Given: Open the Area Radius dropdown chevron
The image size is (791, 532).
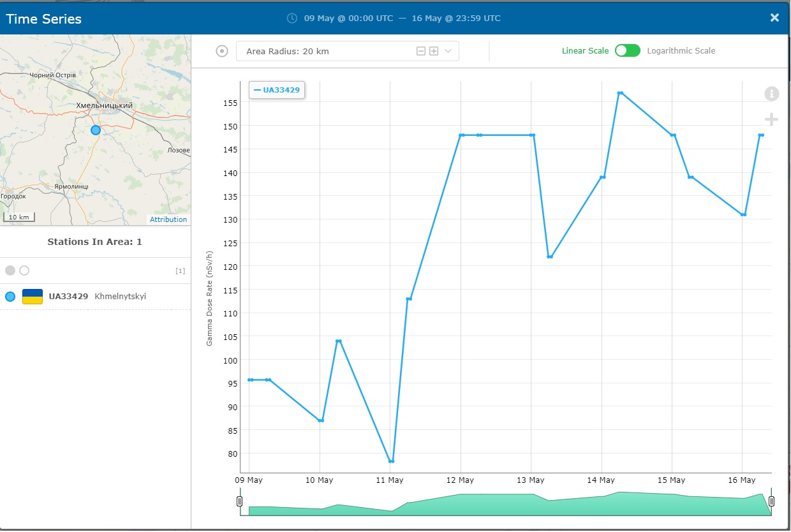Looking at the screenshot, I should coord(448,51).
